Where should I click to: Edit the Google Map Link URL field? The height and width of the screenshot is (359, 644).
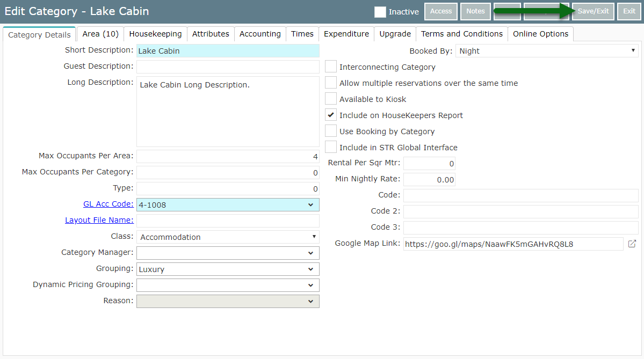coord(513,244)
